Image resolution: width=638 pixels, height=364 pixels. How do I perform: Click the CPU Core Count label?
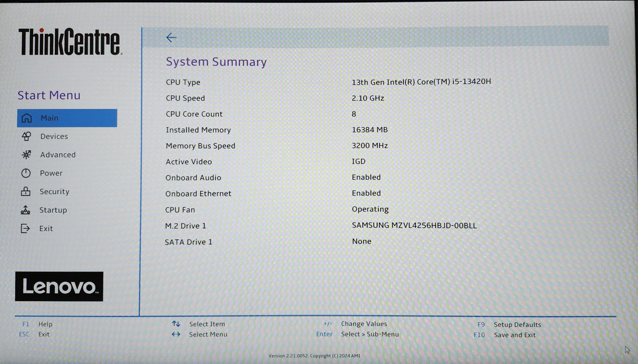point(194,114)
